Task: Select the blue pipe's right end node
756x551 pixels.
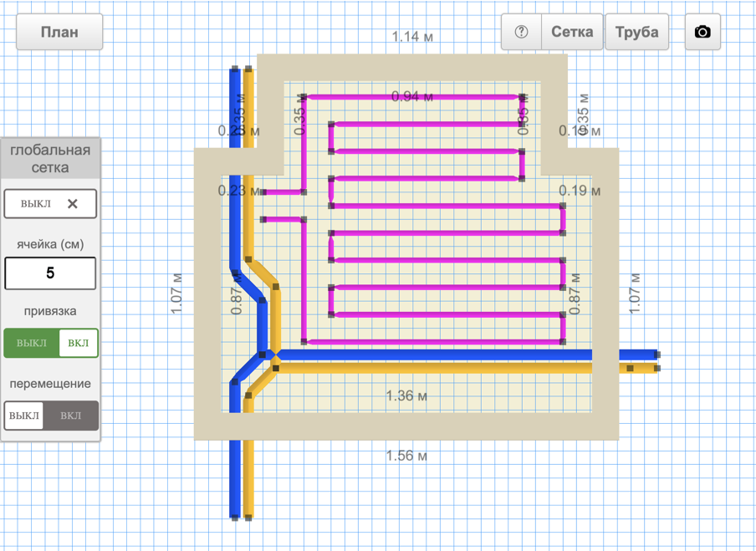Action: pyautogui.click(x=656, y=355)
